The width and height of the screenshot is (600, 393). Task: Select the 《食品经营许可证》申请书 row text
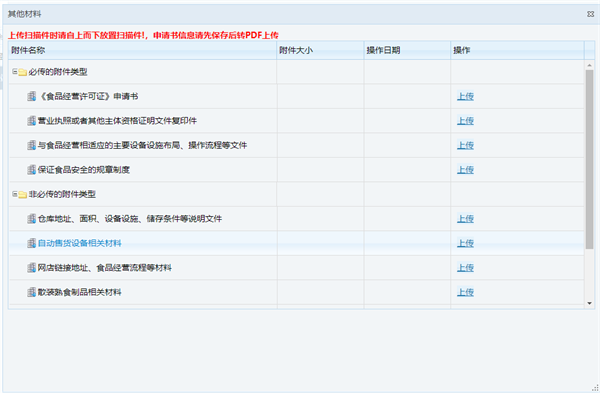[88, 96]
